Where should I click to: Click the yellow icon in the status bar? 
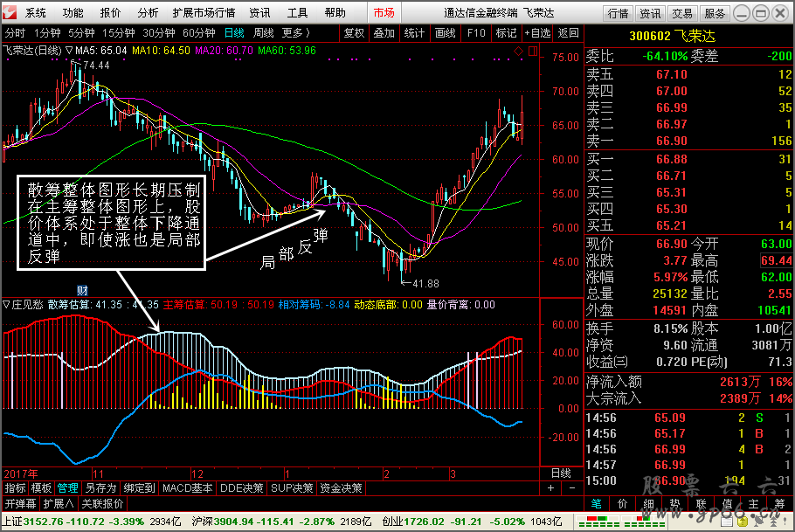[742, 522]
